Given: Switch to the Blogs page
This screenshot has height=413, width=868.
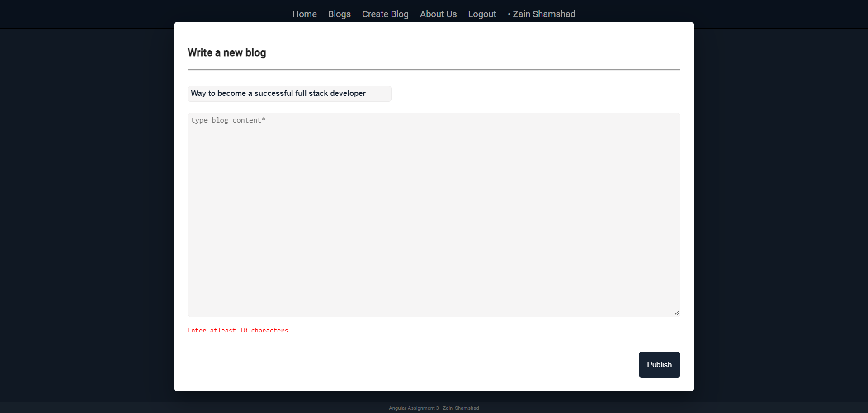Looking at the screenshot, I should [339, 14].
